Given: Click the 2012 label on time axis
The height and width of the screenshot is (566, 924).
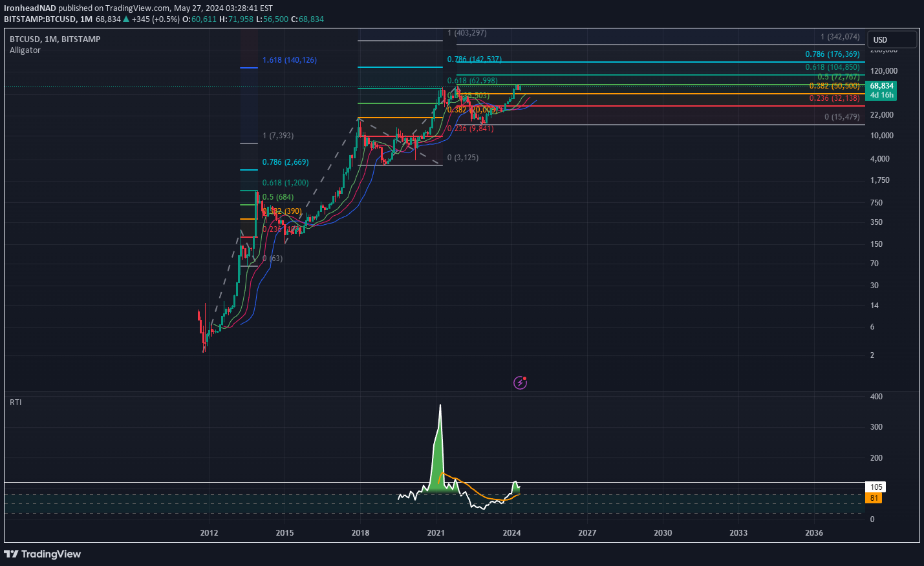Looking at the screenshot, I should coord(209,532).
